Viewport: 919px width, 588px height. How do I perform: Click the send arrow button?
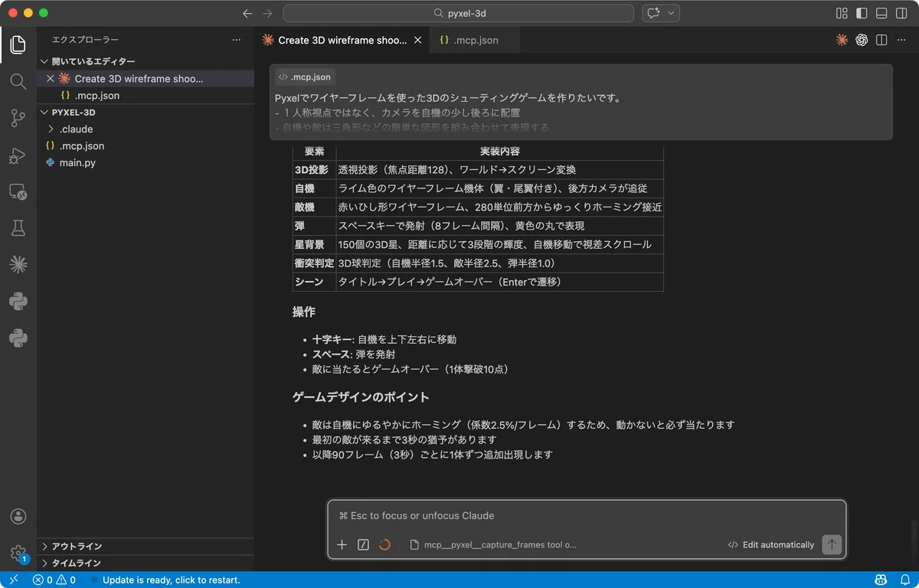(x=832, y=544)
